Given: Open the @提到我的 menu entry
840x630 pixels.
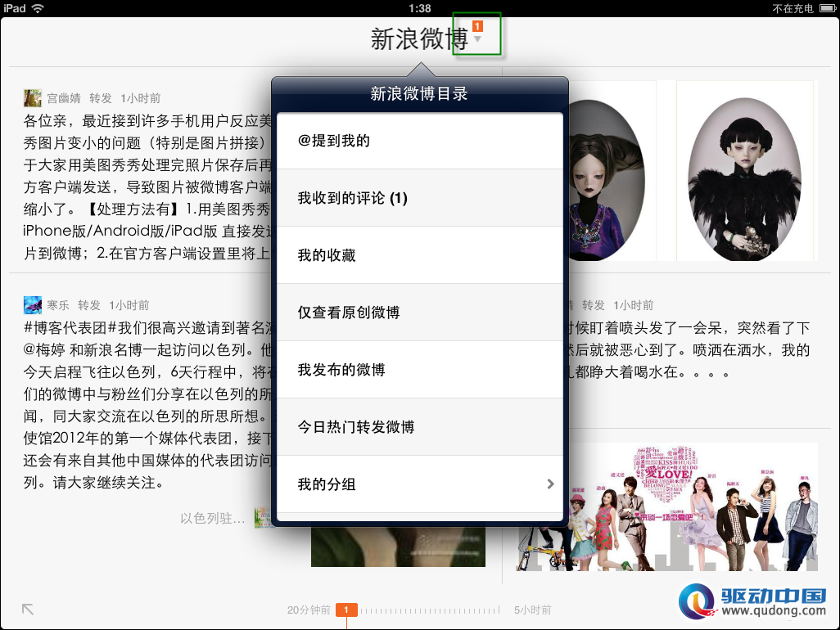Looking at the screenshot, I should click(x=420, y=141).
